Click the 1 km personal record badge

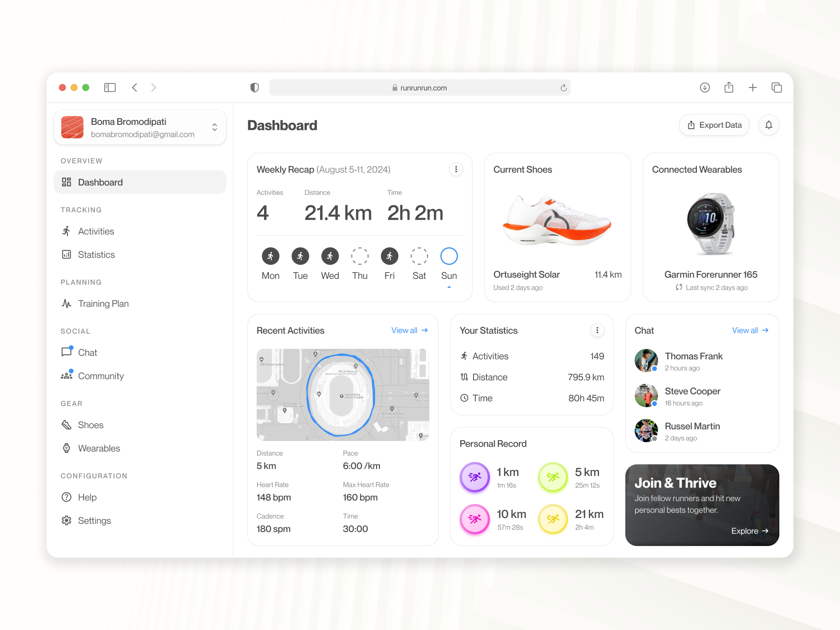coord(474,477)
